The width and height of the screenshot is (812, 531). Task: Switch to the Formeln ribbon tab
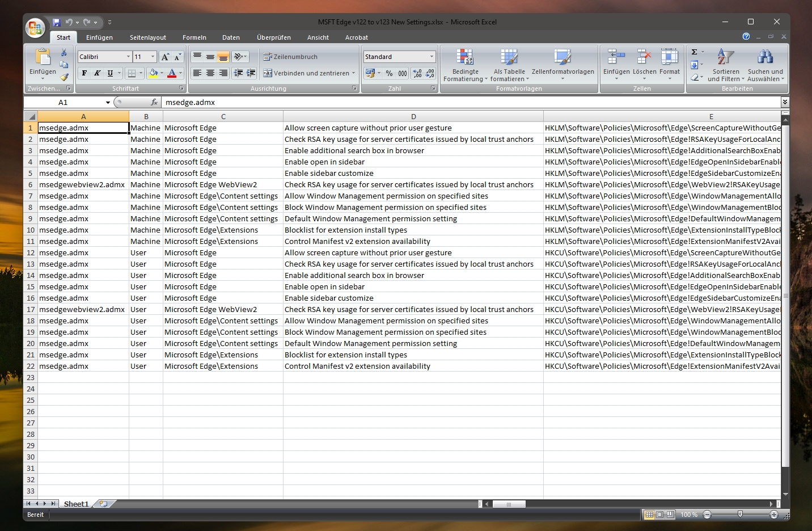coord(194,37)
